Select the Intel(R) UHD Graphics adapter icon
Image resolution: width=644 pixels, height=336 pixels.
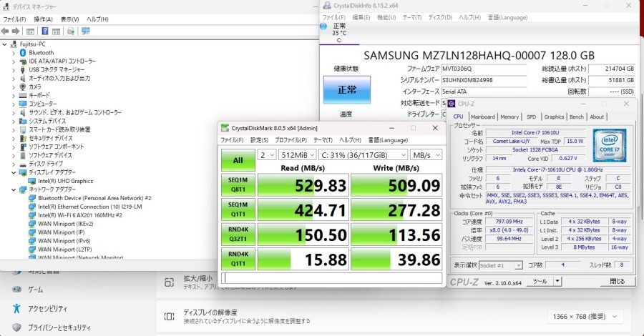tap(32, 181)
